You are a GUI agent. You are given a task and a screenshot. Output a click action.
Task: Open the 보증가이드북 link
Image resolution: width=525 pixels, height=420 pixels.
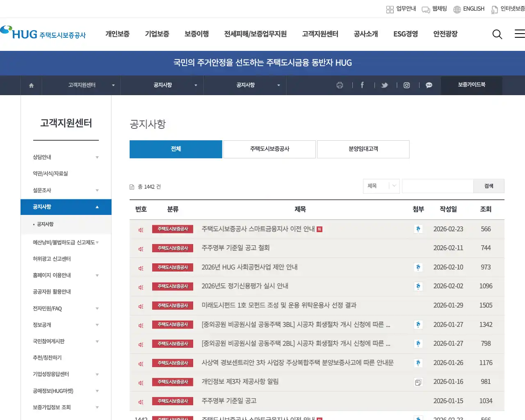click(471, 85)
